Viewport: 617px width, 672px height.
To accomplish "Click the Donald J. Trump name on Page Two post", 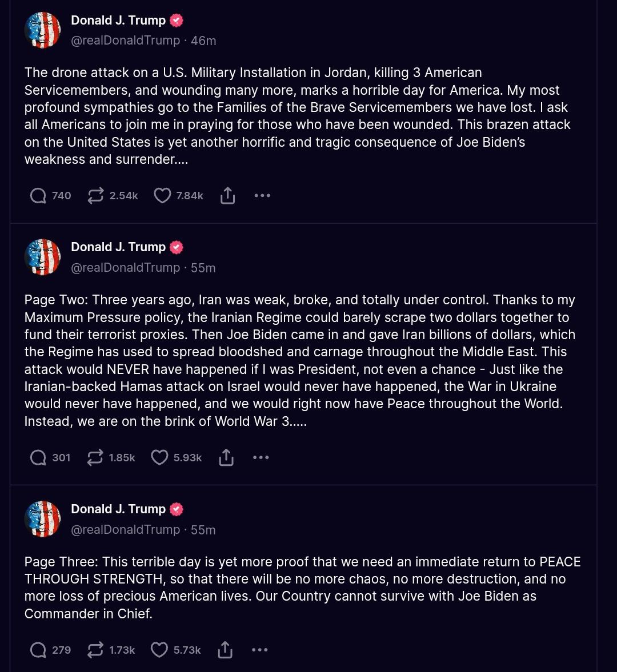I will 118,247.
